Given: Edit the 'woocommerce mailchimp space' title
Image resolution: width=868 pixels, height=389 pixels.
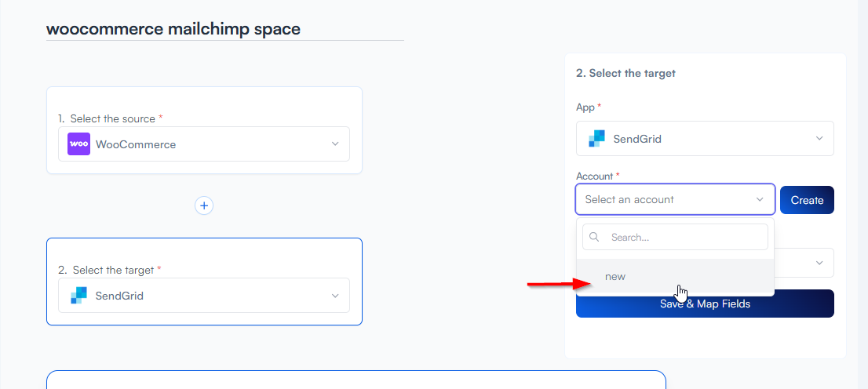Looking at the screenshot, I should pos(173,30).
